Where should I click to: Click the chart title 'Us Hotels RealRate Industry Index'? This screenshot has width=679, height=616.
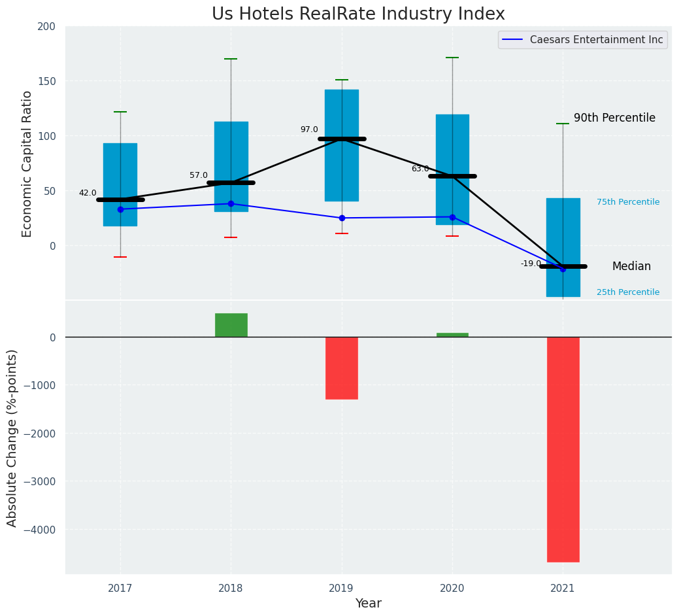point(358,14)
